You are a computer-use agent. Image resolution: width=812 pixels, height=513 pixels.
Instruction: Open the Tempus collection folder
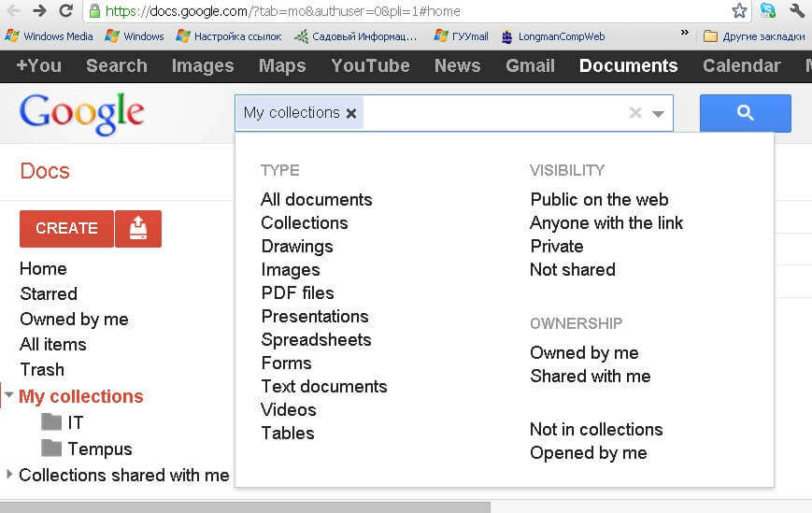87,449
